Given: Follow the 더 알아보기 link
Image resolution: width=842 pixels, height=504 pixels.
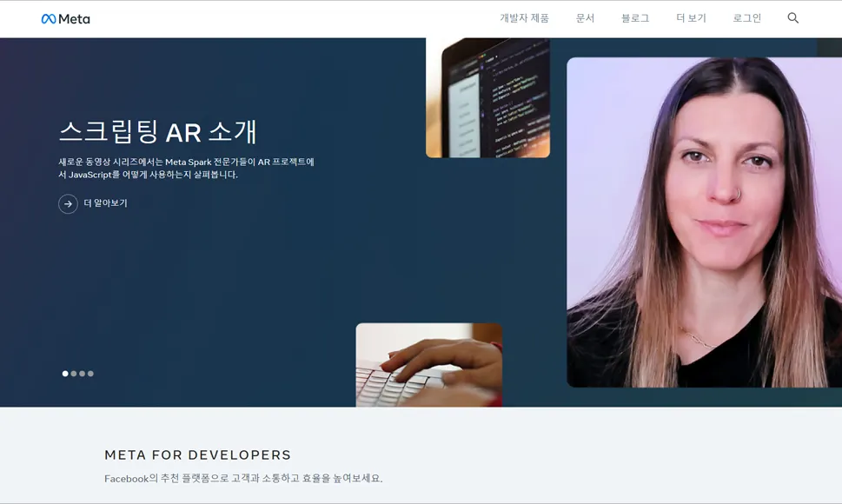Looking at the screenshot, I should [x=106, y=202].
